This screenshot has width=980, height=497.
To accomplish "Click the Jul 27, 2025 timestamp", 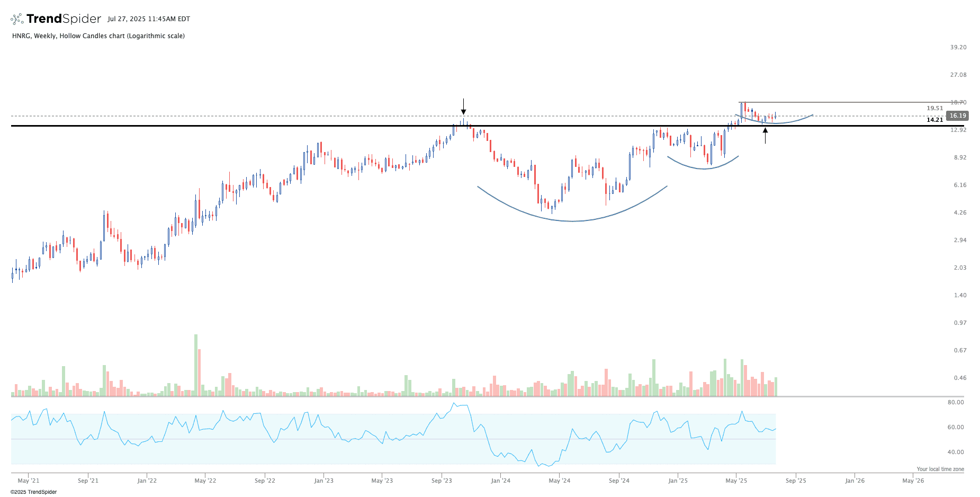I will pos(149,19).
